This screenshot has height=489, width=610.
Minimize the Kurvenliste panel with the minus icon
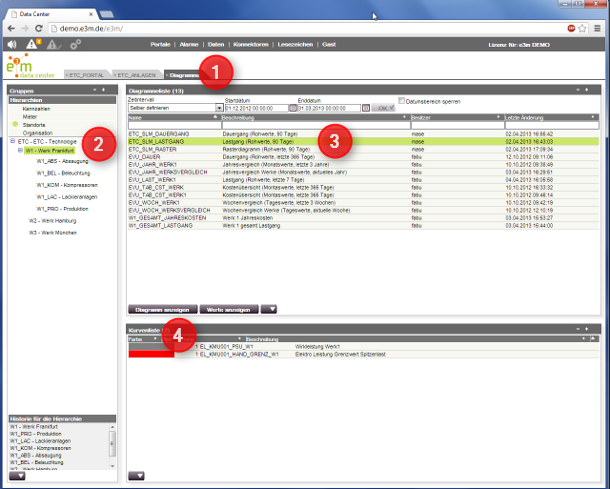tap(578, 329)
